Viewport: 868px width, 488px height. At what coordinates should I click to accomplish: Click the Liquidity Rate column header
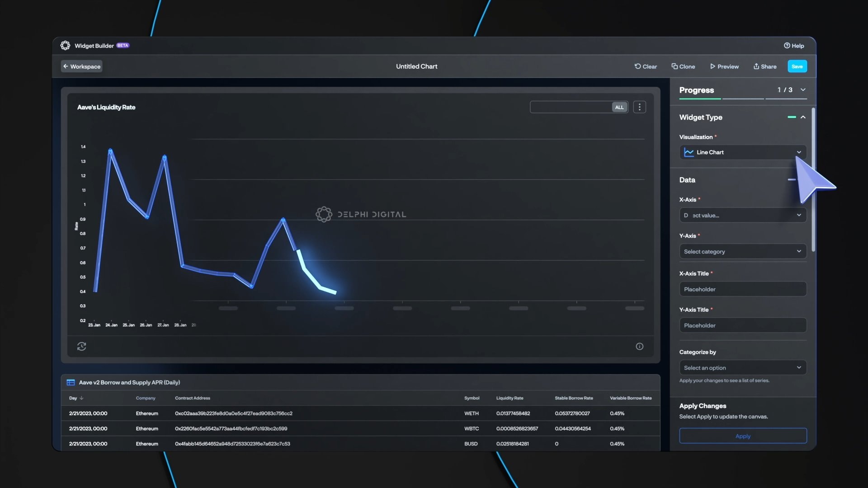pyautogui.click(x=509, y=398)
